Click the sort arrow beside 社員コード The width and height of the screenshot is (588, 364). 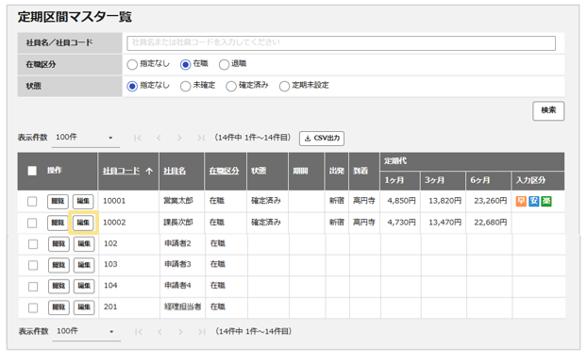[149, 171]
